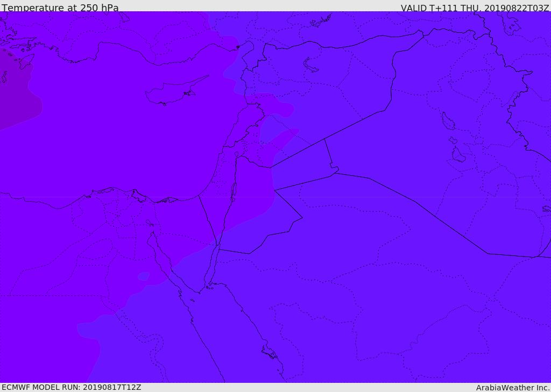Click the 'ArabiaWeather Inc.' credit text

[513, 388]
